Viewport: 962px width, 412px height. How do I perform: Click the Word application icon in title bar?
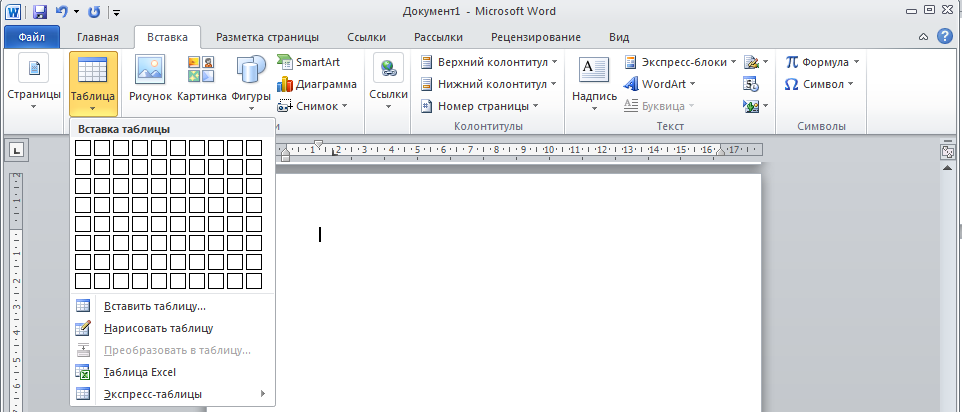coord(13,11)
